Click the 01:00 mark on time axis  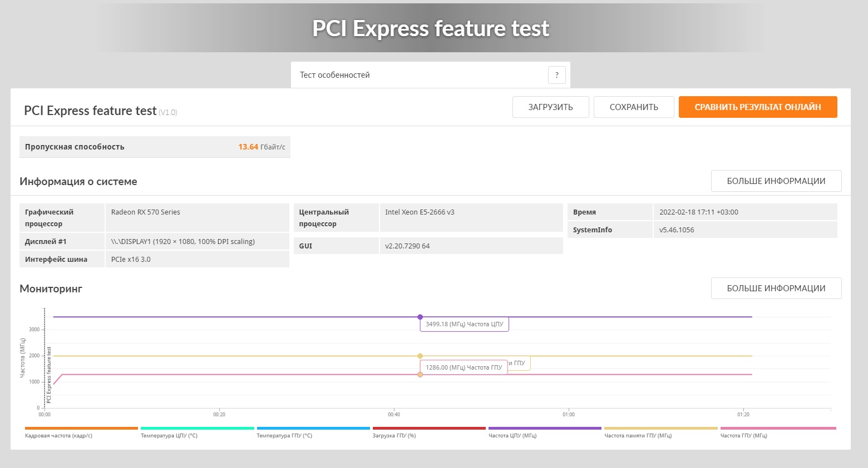point(569,415)
